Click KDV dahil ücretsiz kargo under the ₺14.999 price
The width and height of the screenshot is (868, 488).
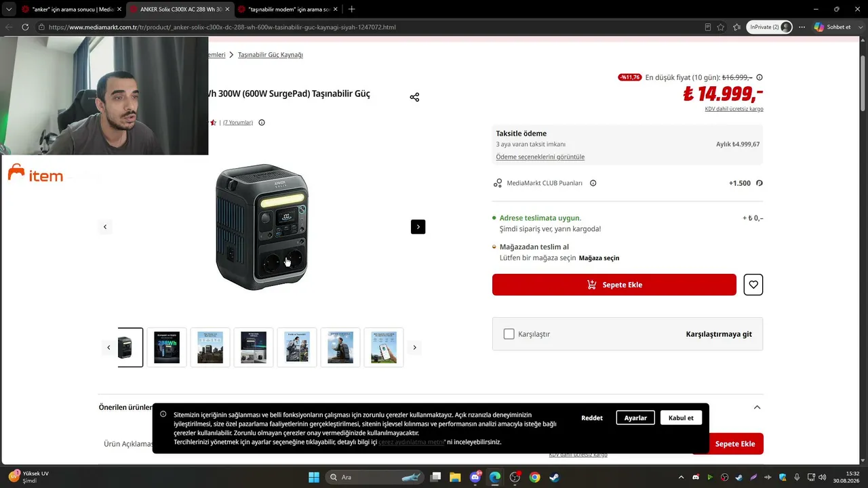coord(734,109)
